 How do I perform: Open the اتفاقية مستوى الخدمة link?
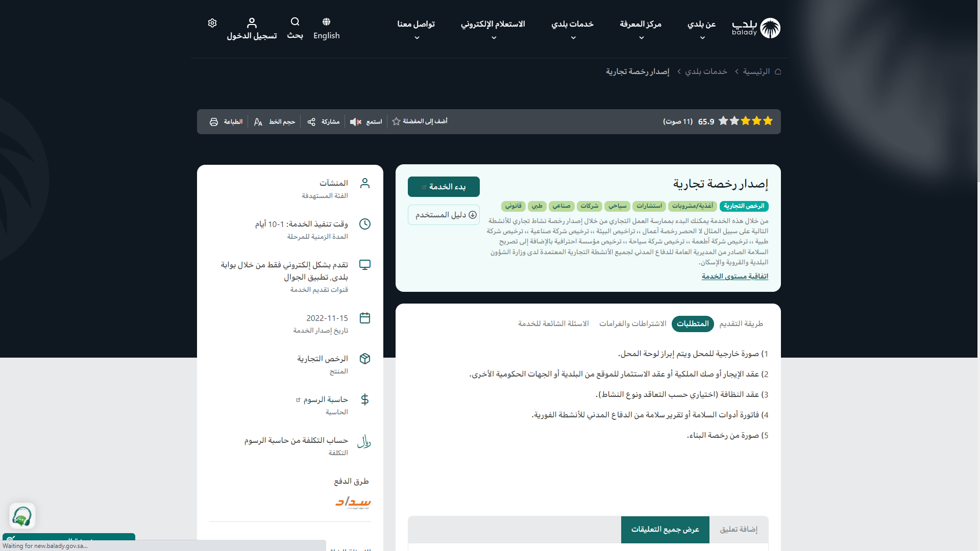[734, 277]
